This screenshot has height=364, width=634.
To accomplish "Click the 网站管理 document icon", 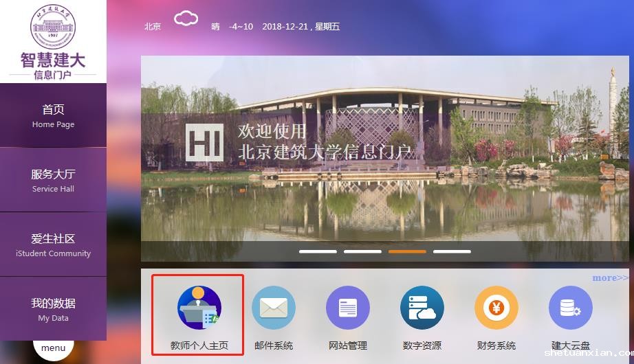I will [x=347, y=308].
